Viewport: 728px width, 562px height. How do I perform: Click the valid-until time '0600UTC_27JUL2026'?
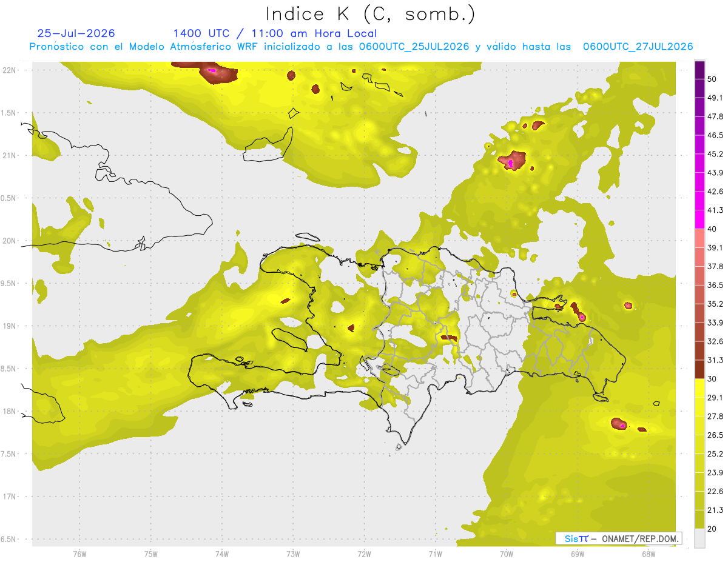pyautogui.click(x=638, y=47)
